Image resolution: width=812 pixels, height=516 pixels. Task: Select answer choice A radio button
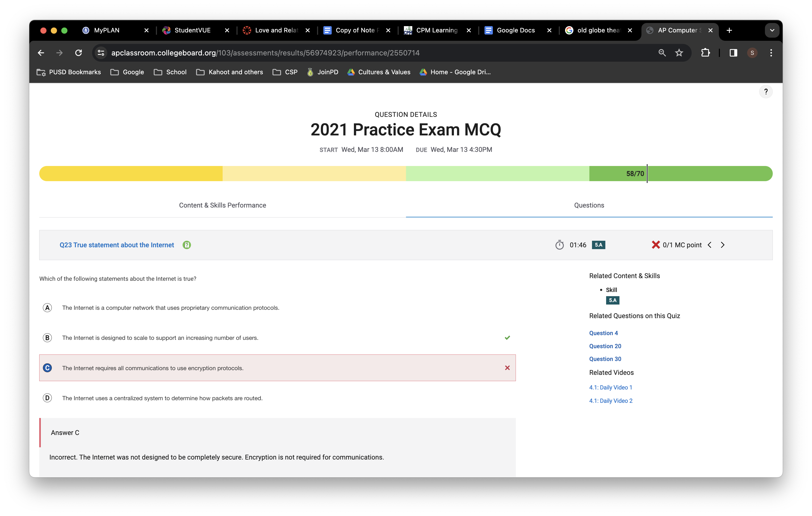(48, 308)
